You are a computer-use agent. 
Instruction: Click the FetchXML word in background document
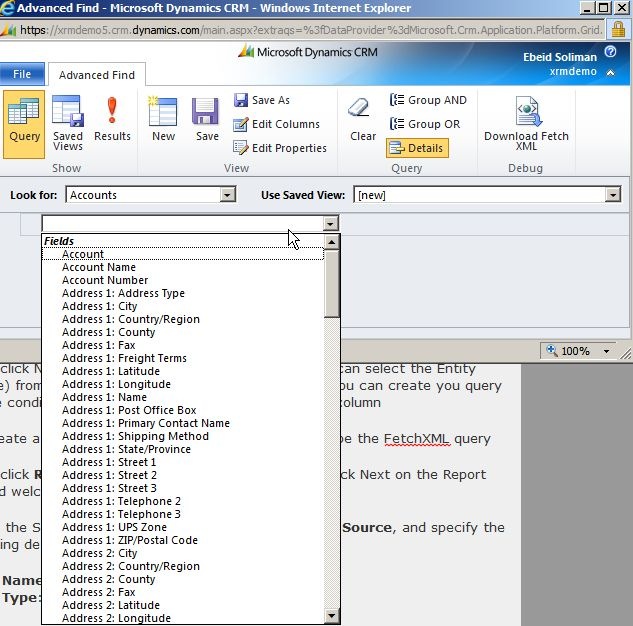416,438
